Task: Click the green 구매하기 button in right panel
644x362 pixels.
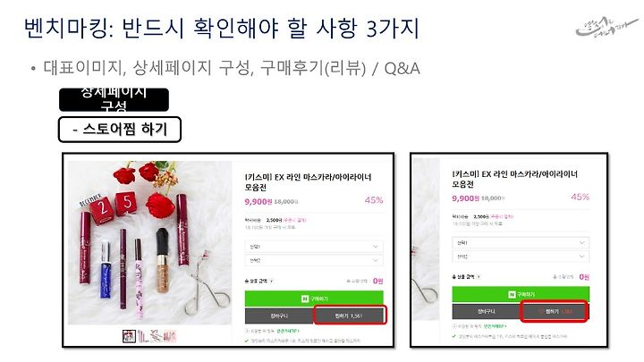Action: pyautogui.click(x=521, y=294)
